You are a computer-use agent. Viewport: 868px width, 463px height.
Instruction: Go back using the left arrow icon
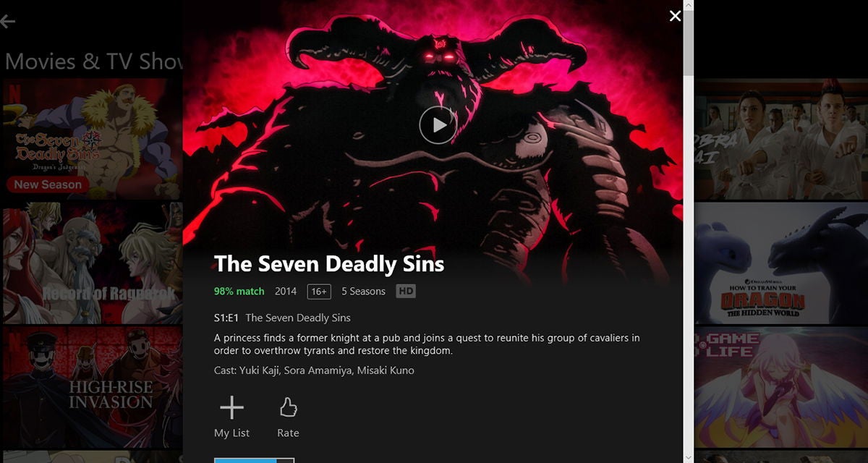tap(8, 22)
